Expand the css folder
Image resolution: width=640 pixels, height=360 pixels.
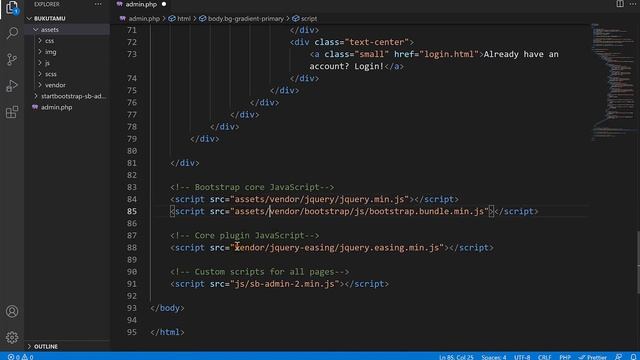tap(49, 41)
